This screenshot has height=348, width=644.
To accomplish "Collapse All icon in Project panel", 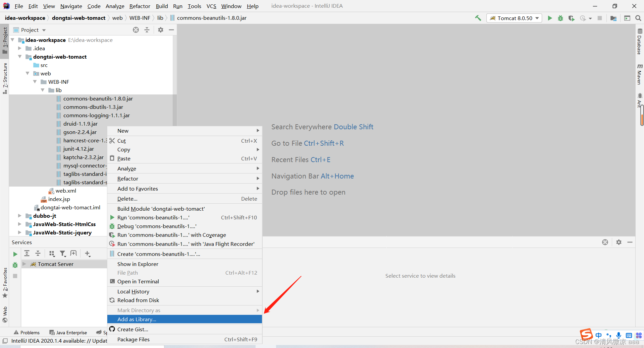I will pyautogui.click(x=147, y=30).
